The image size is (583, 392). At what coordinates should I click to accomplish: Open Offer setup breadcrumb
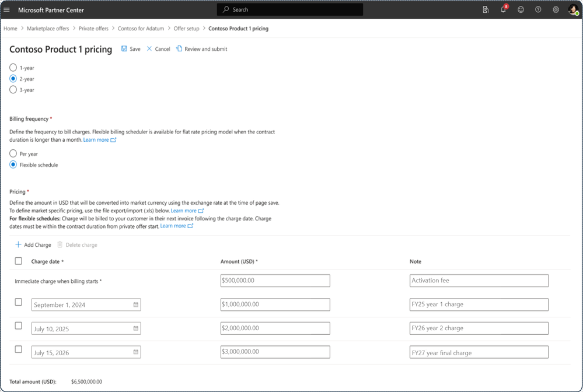coord(186,29)
